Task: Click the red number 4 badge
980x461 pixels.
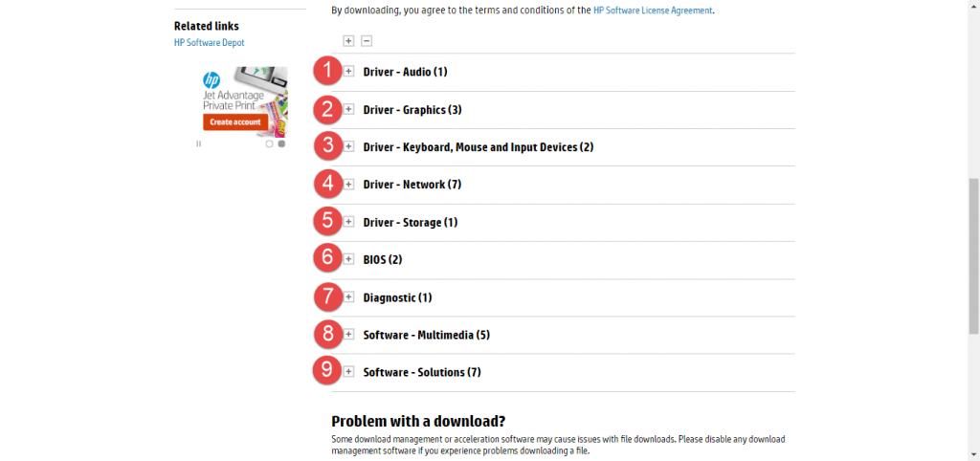Action: 328,184
